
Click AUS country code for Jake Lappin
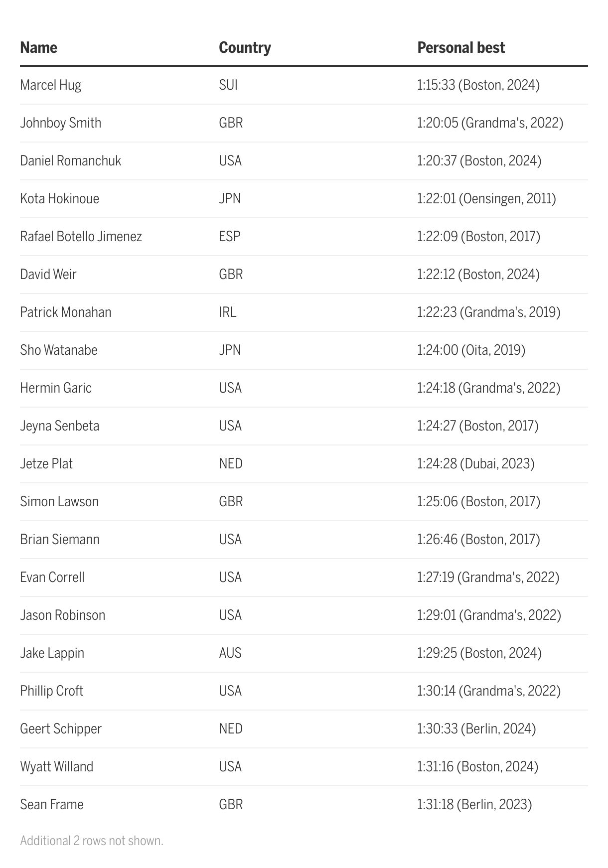(230, 653)
